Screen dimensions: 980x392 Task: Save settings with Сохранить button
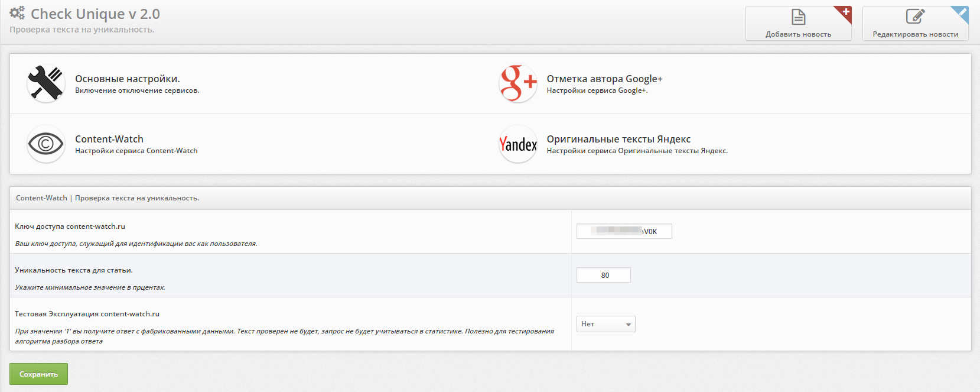coord(38,374)
